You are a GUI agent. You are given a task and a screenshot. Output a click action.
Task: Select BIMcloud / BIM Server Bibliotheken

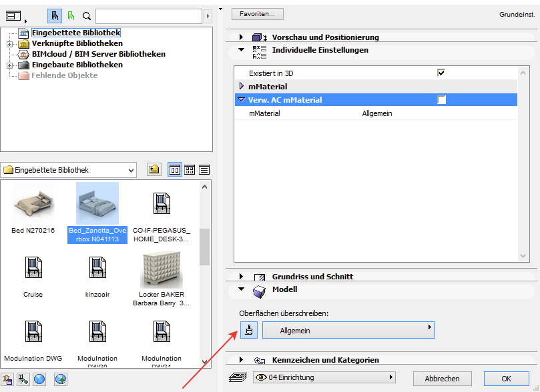point(99,54)
